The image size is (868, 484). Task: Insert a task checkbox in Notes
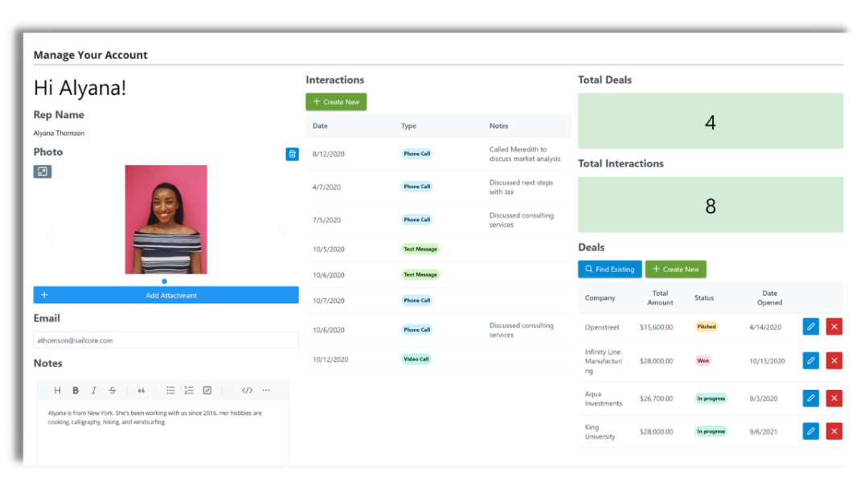click(x=207, y=390)
